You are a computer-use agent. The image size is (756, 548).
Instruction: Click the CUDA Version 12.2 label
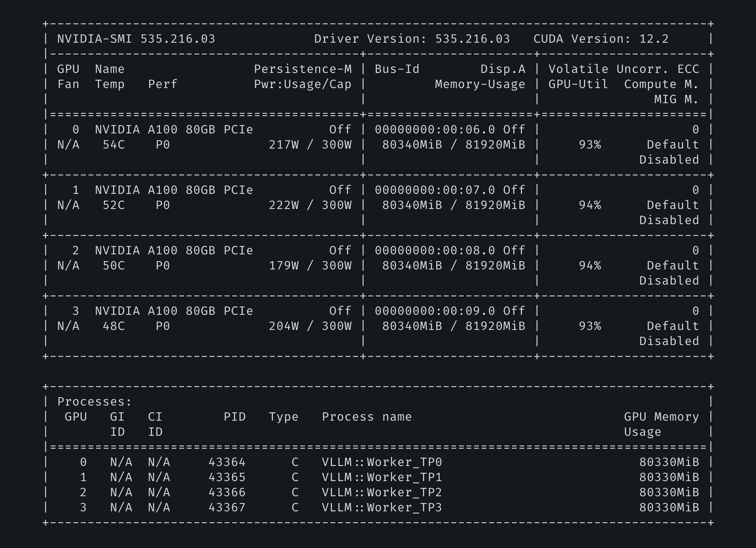point(601,39)
